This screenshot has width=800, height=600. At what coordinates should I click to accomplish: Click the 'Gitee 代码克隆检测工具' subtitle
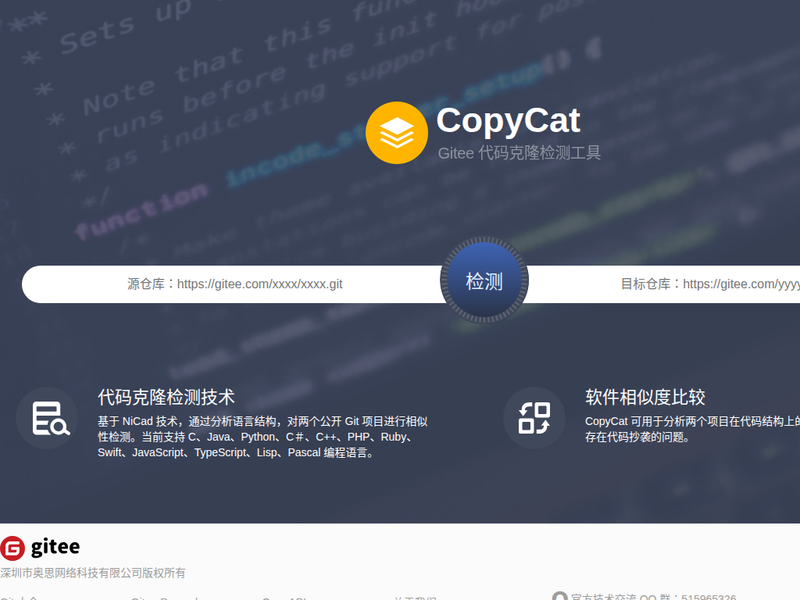coord(519,153)
